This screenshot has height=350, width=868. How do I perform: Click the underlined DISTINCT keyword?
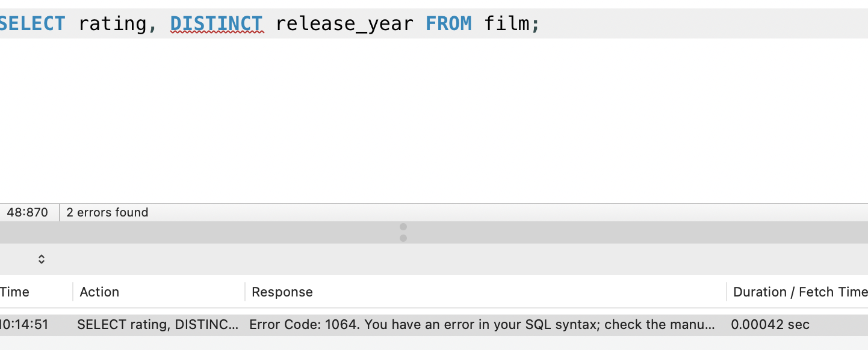pos(217,24)
